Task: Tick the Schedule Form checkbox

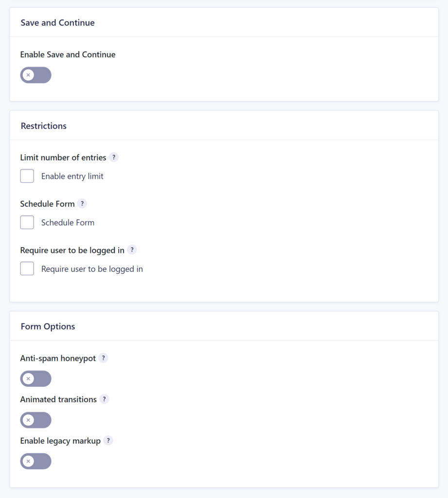Action: point(27,222)
